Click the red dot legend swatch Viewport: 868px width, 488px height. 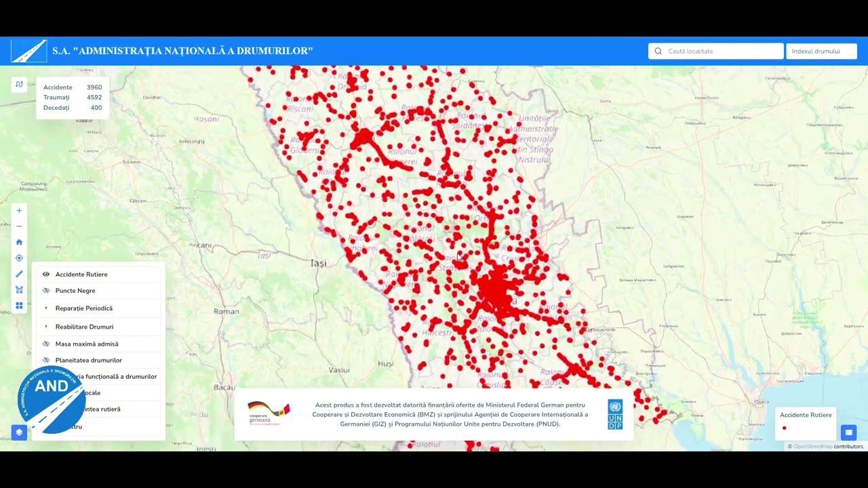pos(785,428)
